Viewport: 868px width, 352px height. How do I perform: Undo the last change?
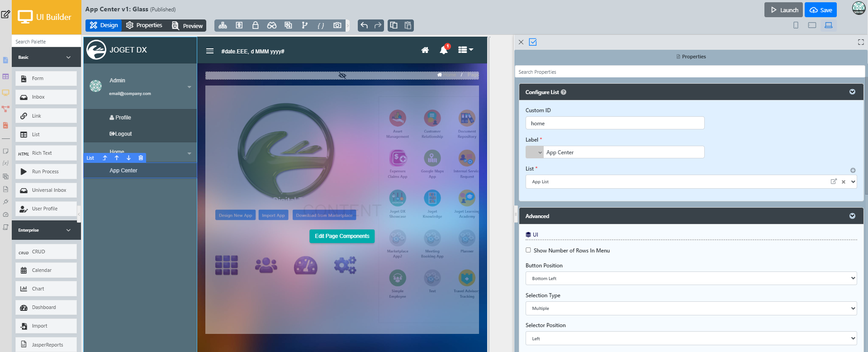pyautogui.click(x=364, y=25)
